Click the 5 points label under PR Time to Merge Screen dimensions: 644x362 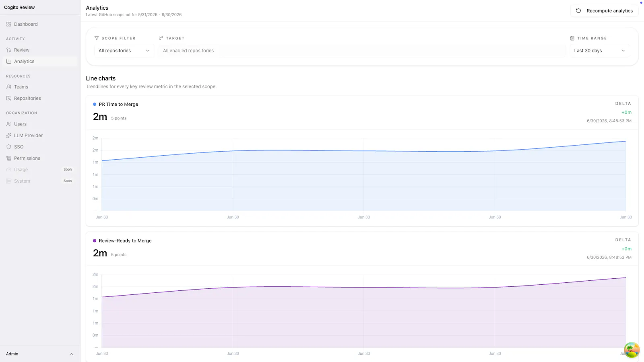(119, 118)
